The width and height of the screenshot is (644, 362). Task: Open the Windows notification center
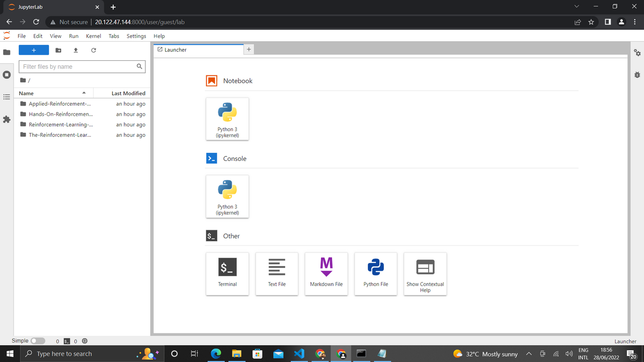point(631,354)
